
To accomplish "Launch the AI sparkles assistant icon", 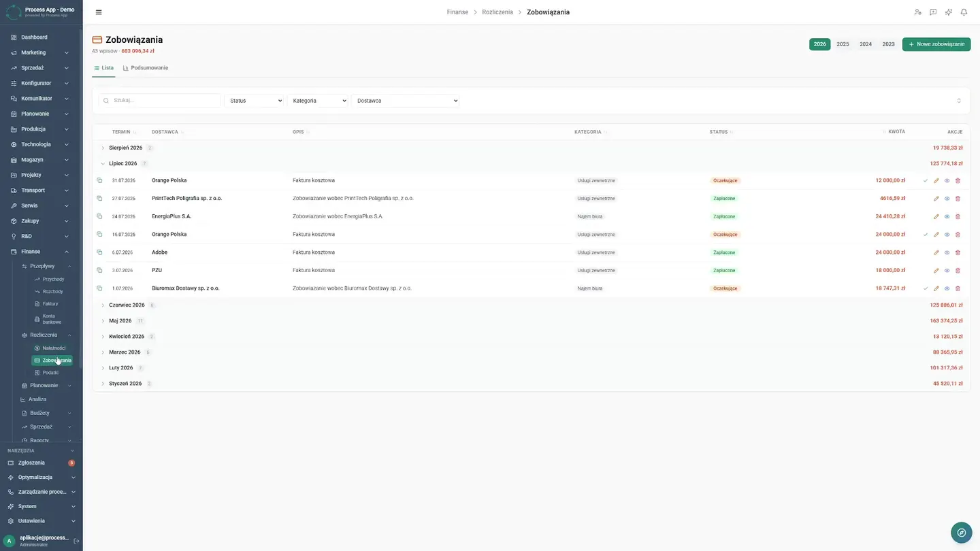I will point(949,12).
